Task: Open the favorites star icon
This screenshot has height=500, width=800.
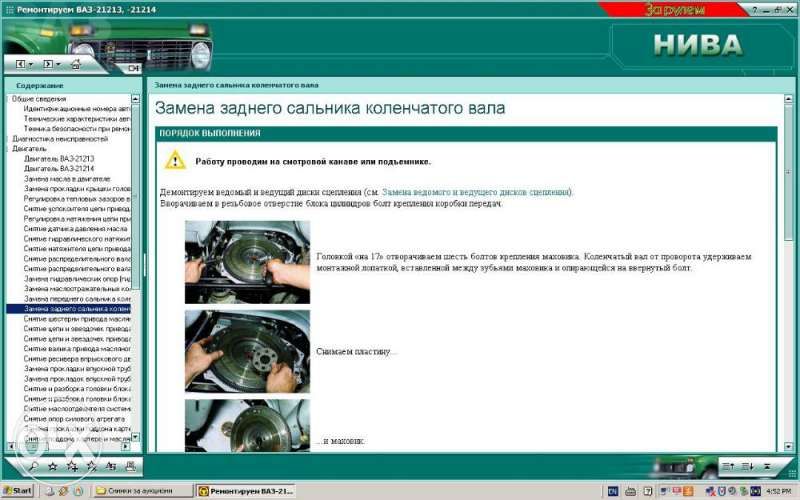Action: [x=53, y=466]
